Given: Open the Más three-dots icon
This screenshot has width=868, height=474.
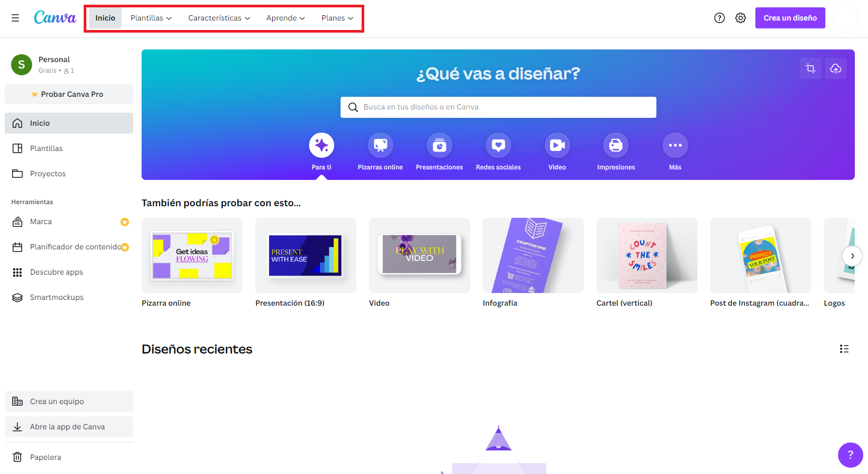Looking at the screenshot, I should pyautogui.click(x=675, y=145).
